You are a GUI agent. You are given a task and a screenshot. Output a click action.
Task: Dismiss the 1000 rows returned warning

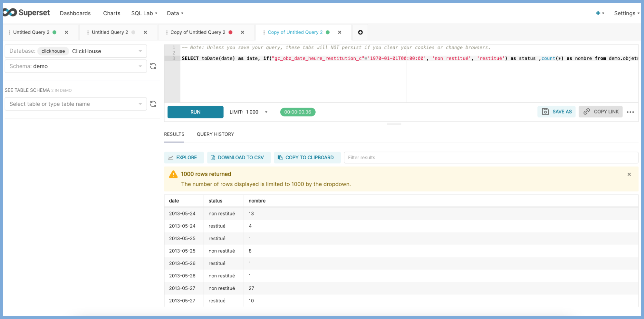629,174
